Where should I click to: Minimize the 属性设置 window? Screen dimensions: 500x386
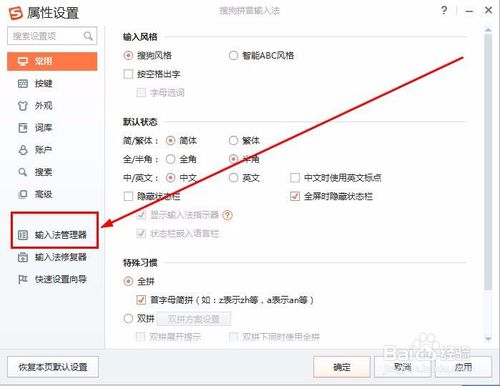tap(469, 11)
